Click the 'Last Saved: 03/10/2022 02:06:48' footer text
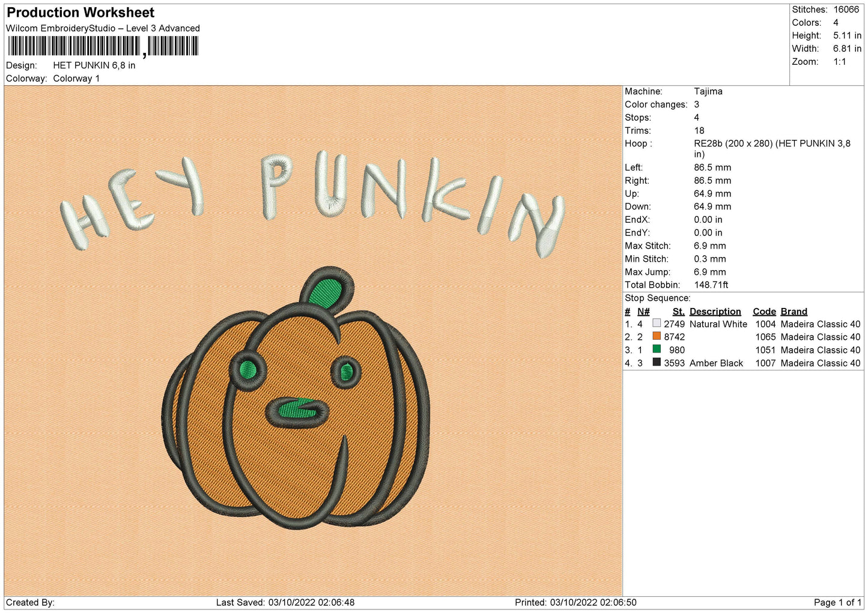 click(x=285, y=602)
